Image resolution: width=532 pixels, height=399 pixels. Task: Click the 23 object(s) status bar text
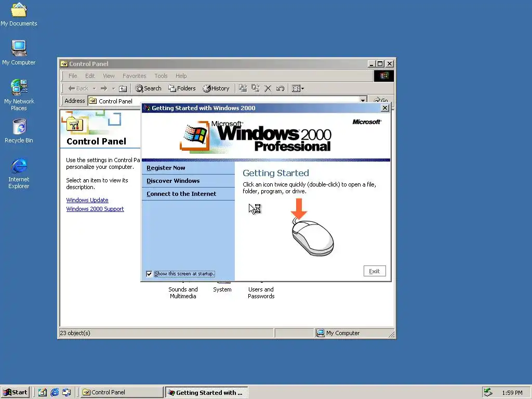(75, 333)
